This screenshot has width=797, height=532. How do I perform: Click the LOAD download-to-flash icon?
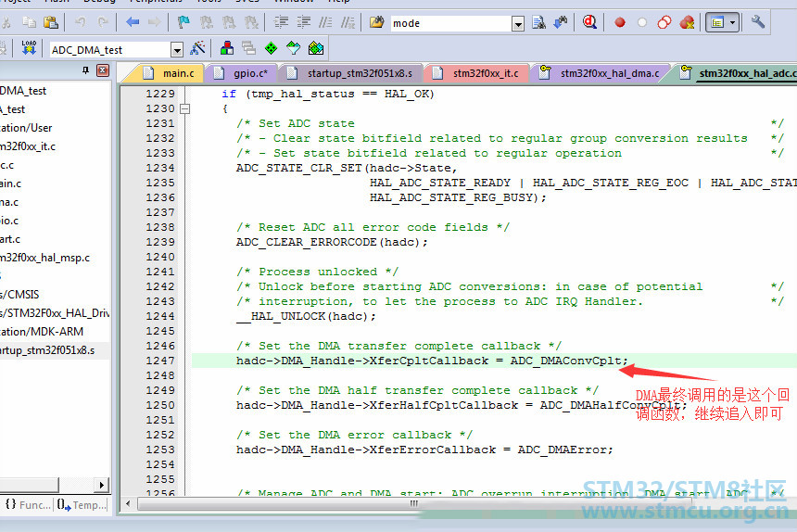tap(29, 48)
